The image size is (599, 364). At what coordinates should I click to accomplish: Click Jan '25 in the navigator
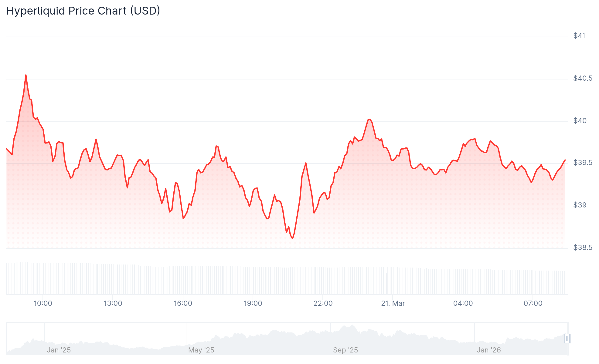click(x=59, y=350)
